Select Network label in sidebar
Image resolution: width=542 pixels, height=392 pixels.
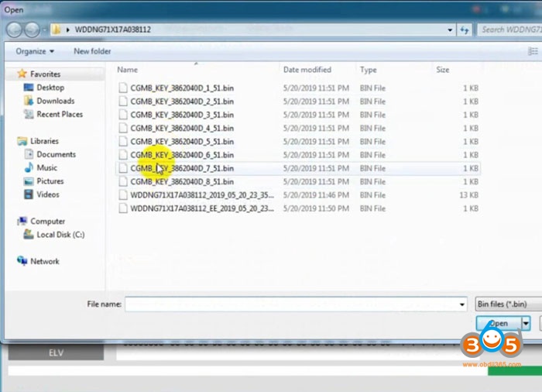tap(45, 261)
